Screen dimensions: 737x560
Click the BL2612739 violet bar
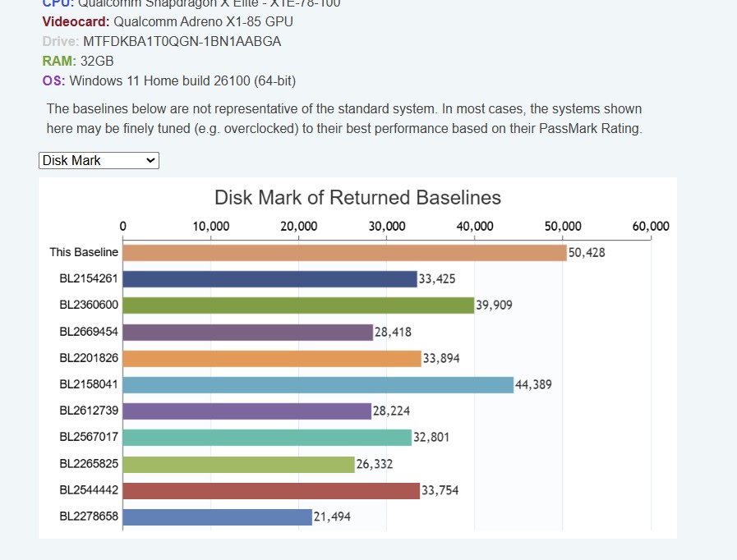246,411
